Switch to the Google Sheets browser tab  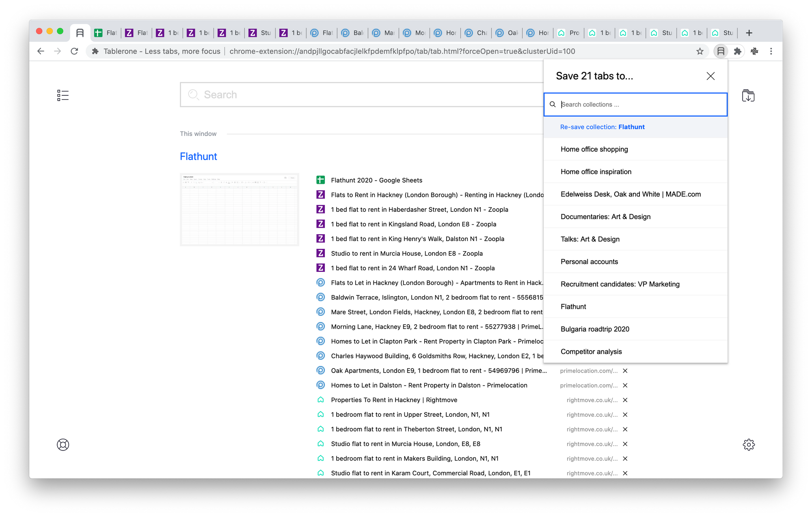(x=106, y=33)
